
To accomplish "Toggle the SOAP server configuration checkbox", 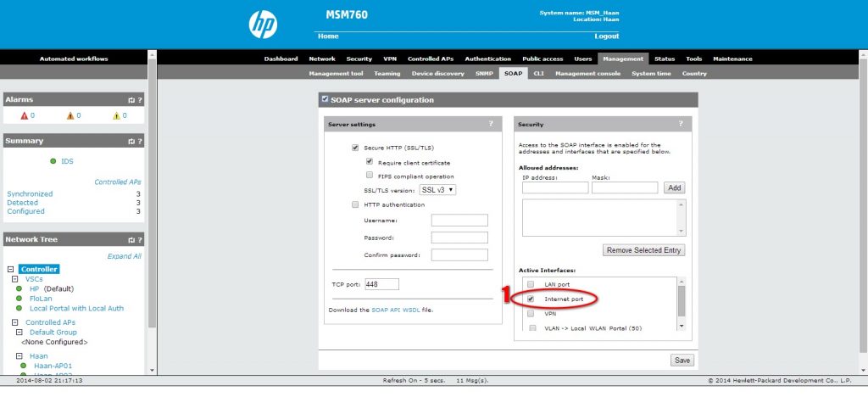I will click(x=325, y=99).
